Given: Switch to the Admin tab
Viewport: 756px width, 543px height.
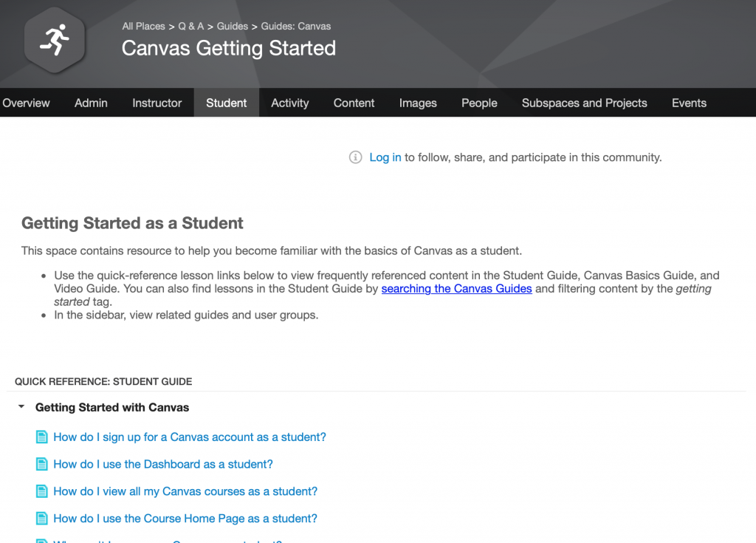Looking at the screenshot, I should pos(91,103).
